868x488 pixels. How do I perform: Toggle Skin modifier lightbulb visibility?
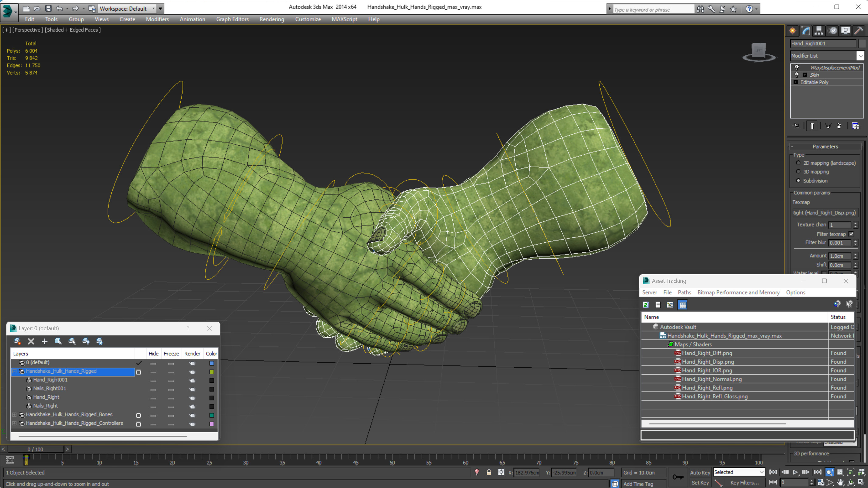click(797, 75)
